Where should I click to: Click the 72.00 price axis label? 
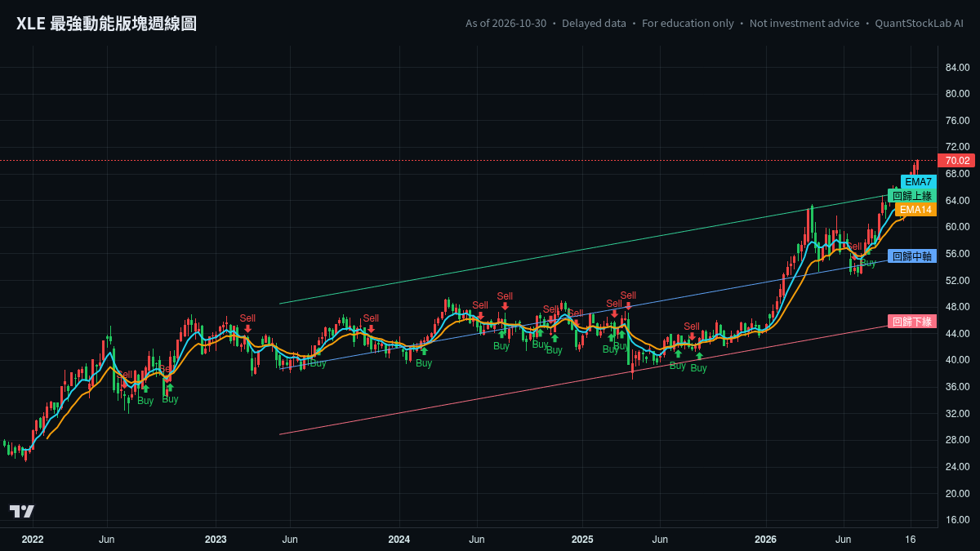958,147
